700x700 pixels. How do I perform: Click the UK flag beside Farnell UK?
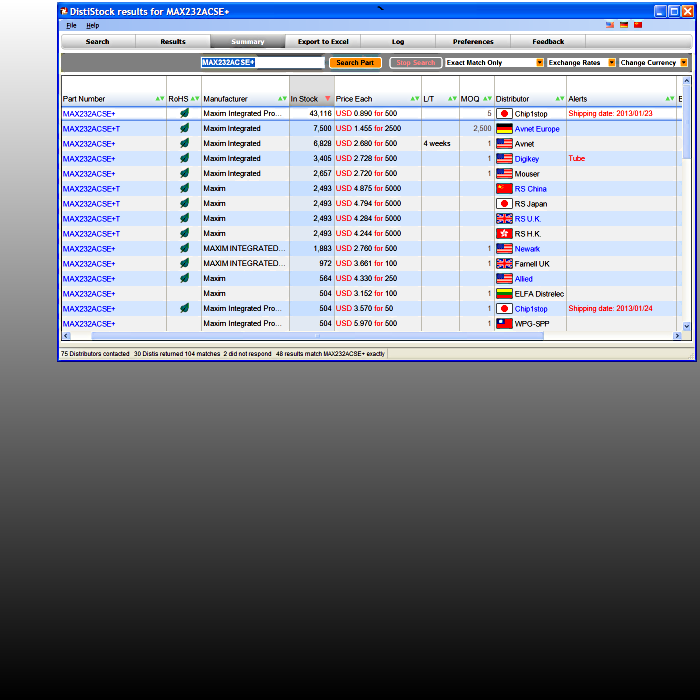(x=504, y=264)
